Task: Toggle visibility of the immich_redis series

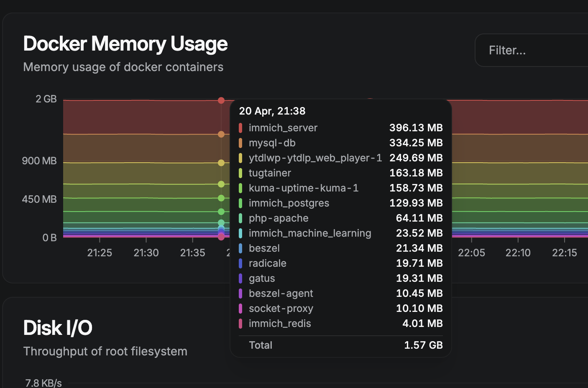Action: click(280, 323)
